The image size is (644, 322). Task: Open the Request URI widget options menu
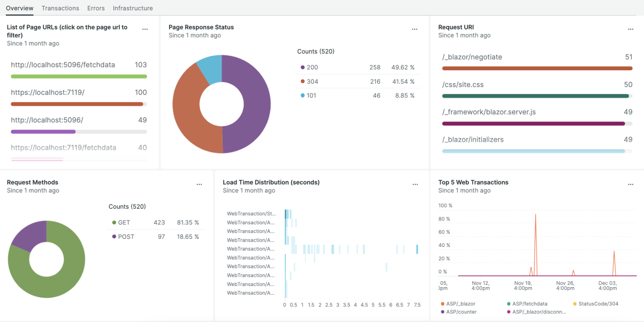631,30
